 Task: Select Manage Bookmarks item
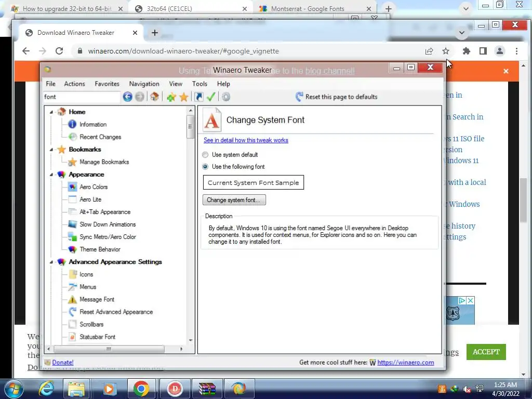coord(104,162)
